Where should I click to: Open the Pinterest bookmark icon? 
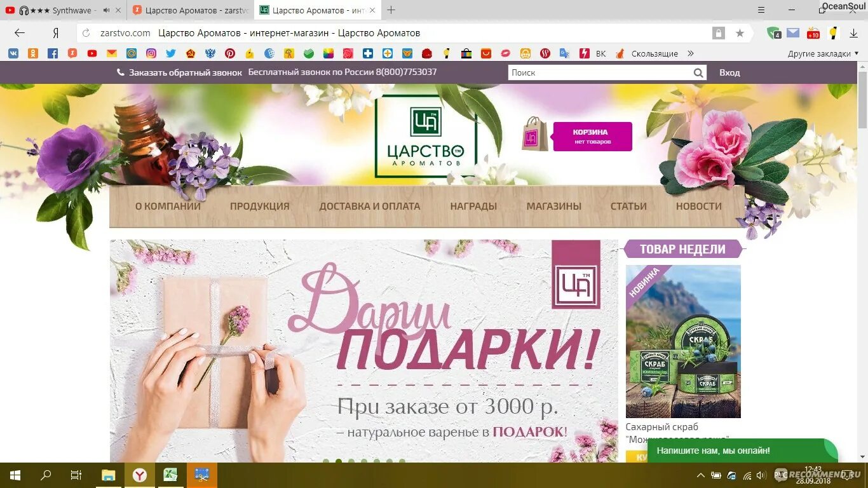point(230,53)
